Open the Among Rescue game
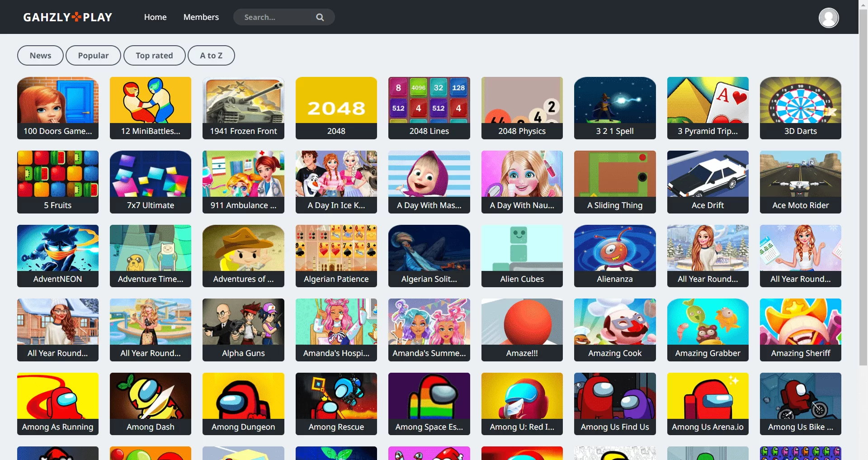This screenshot has height=460, width=868. pos(336,403)
